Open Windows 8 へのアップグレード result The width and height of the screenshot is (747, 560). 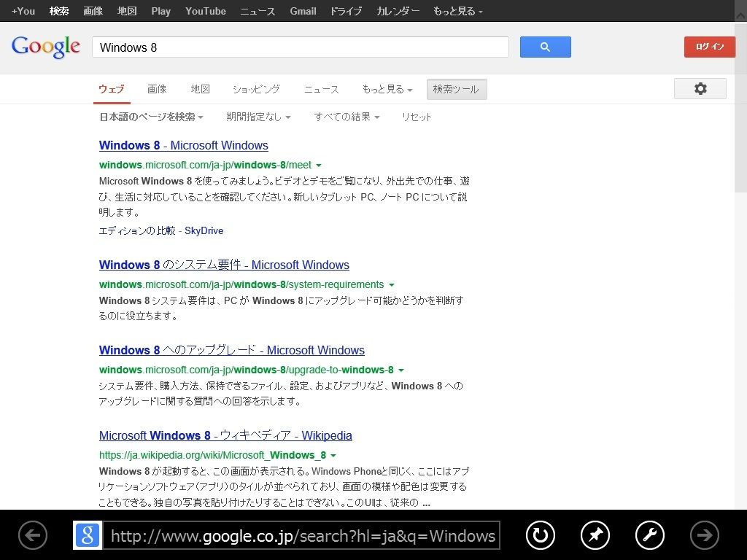(x=231, y=350)
